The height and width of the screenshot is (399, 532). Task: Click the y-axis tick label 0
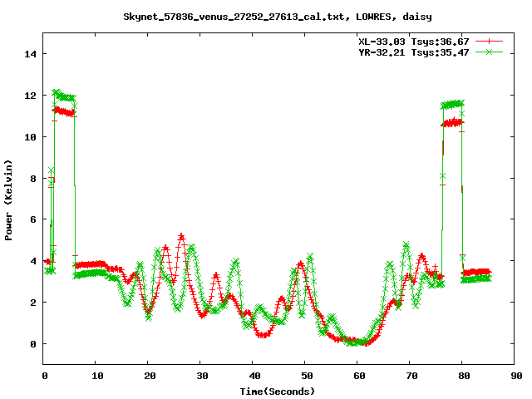(x=33, y=344)
